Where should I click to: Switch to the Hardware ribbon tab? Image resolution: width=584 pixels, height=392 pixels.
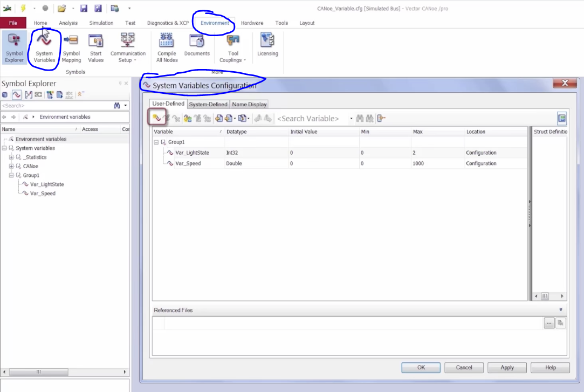(252, 23)
